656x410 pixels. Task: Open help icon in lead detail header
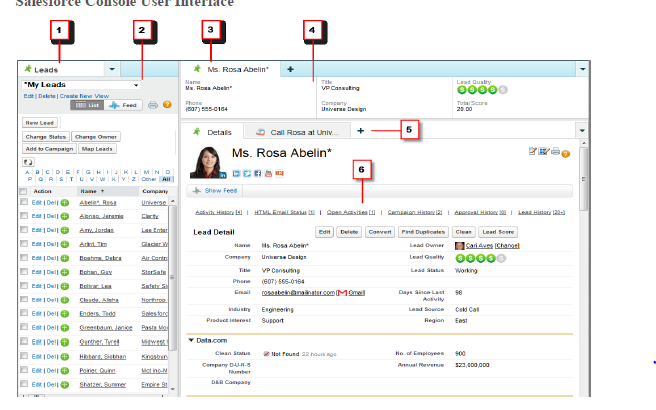coord(566,154)
